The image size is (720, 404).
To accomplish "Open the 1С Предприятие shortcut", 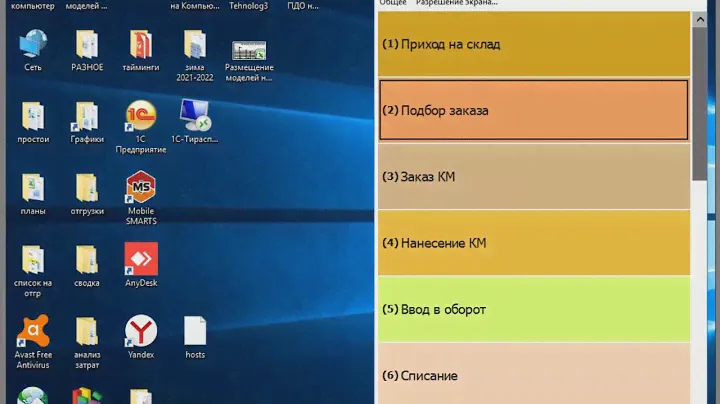I will tap(141, 118).
